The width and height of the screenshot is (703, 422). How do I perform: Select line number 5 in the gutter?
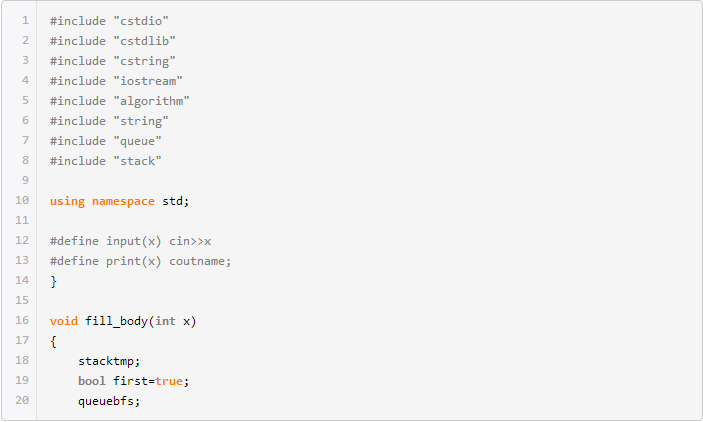pyautogui.click(x=26, y=100)
